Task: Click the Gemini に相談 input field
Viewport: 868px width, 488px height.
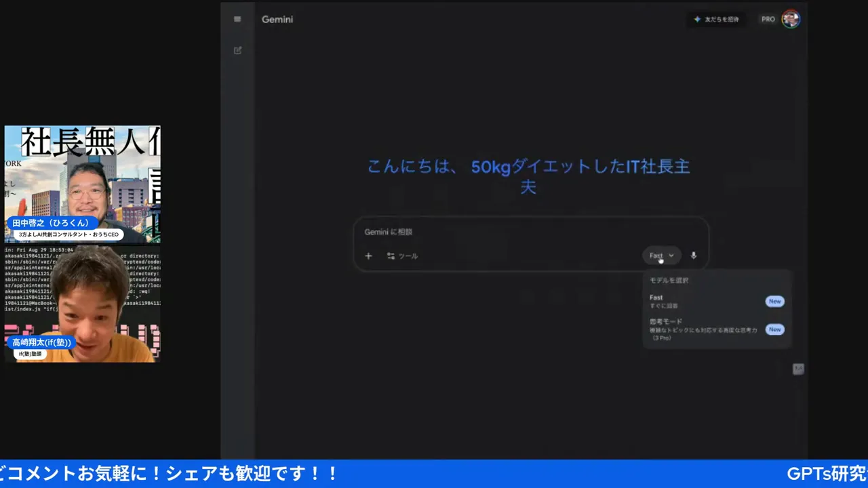Action: [x=475, y=232]
